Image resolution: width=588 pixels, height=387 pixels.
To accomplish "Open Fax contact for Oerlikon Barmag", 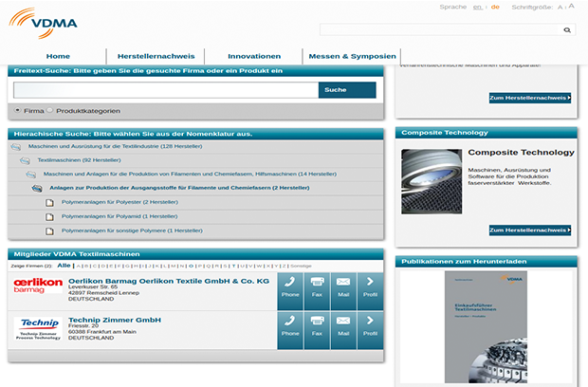I will [317, 291].
